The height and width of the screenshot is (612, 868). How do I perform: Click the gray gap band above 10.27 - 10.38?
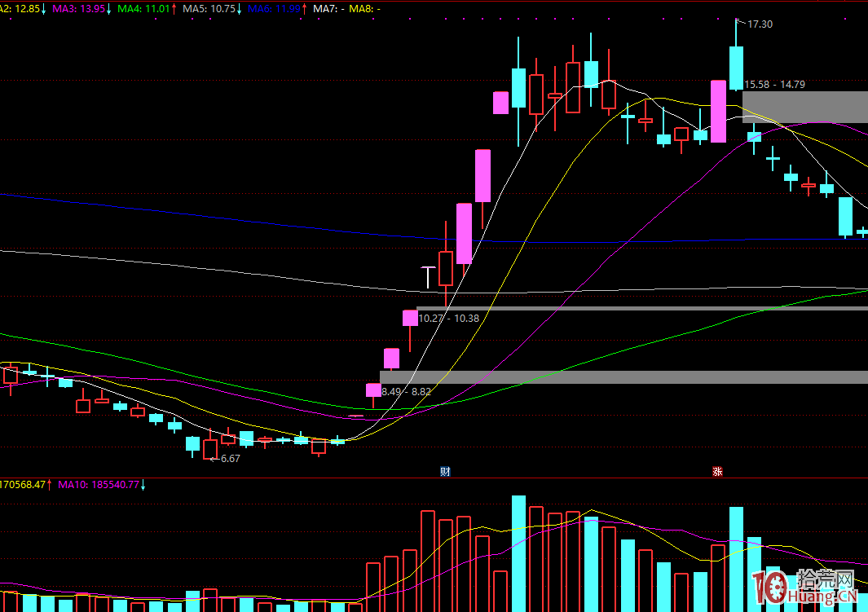point(642,309)
